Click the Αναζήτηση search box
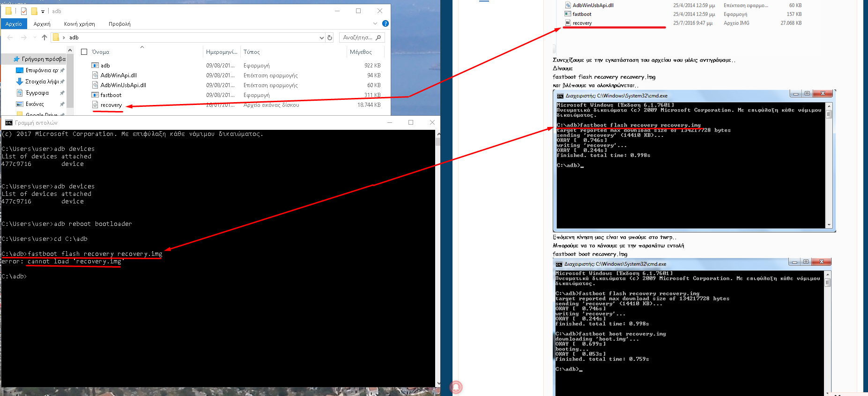 click(x=358, y=37)
